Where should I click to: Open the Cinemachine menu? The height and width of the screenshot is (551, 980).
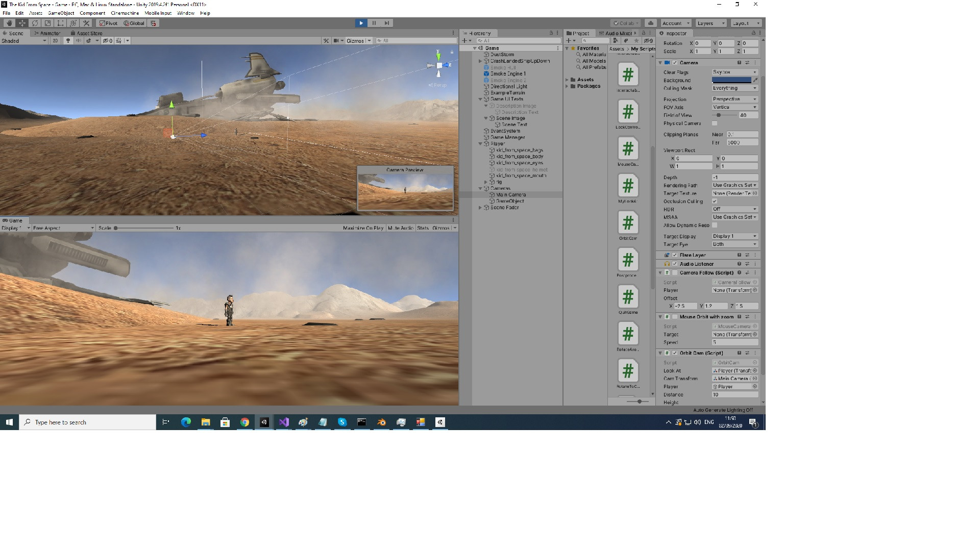tap(125, 13)
